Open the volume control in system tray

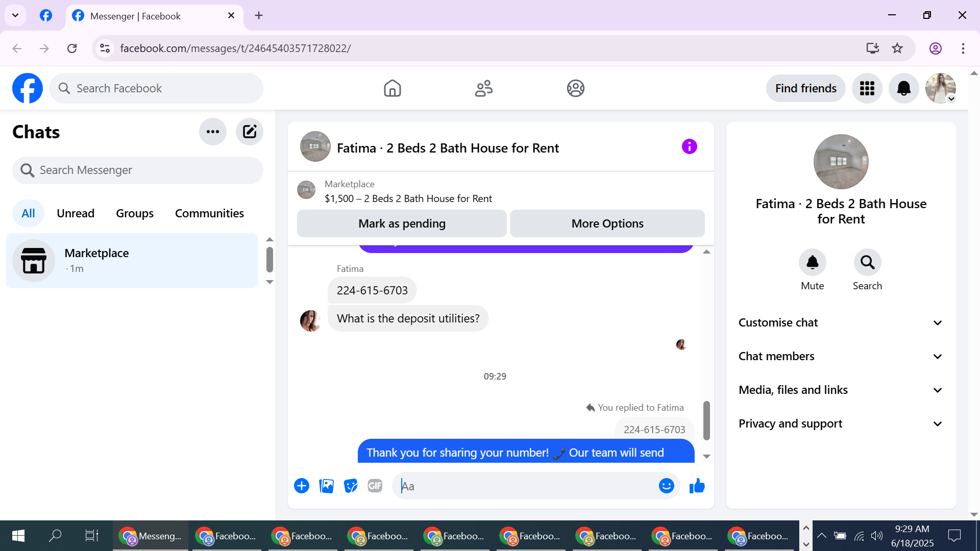click(877, 536)
